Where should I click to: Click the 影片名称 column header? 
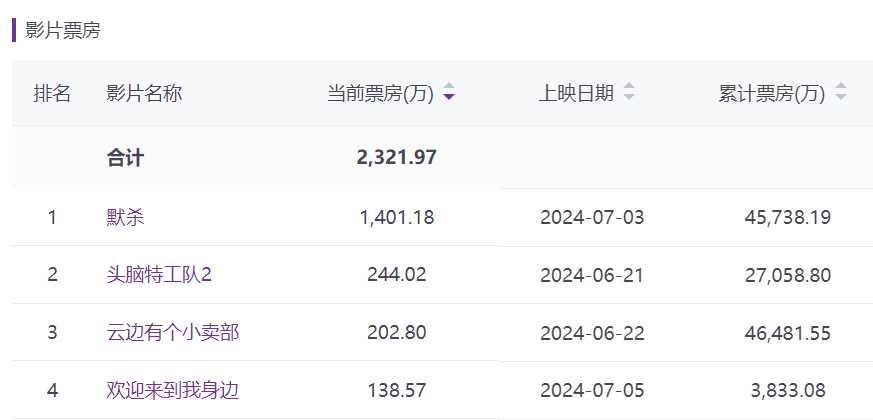144,93
